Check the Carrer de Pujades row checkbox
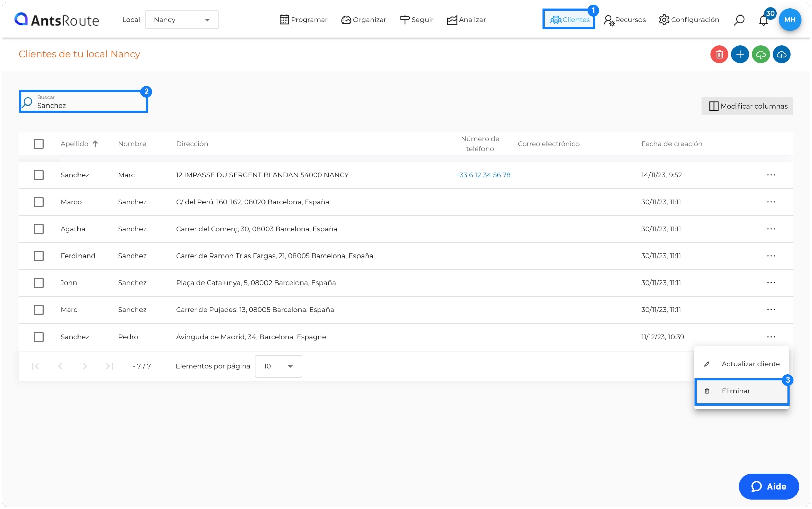Viewport: 812px width, 509px height. click(x=39, y=310)
